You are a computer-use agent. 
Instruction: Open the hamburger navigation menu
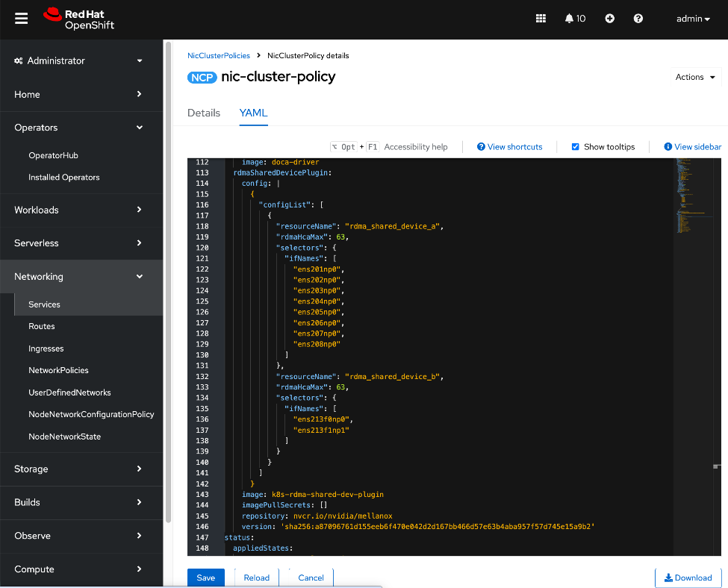pyautogui.click(x=20, y=19)
